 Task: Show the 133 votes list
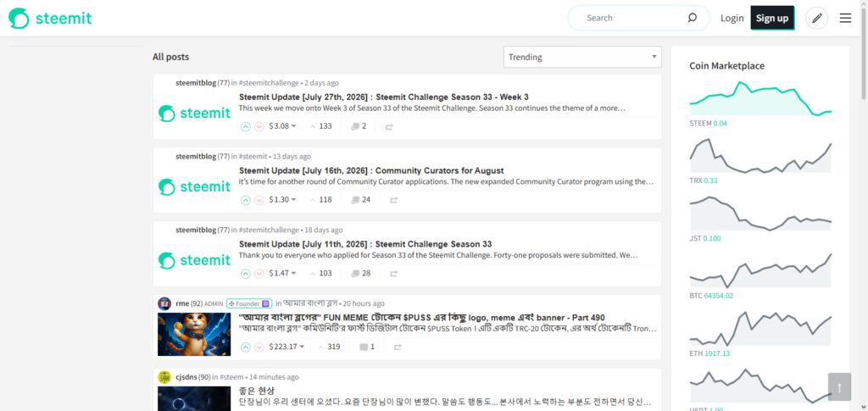321,126
